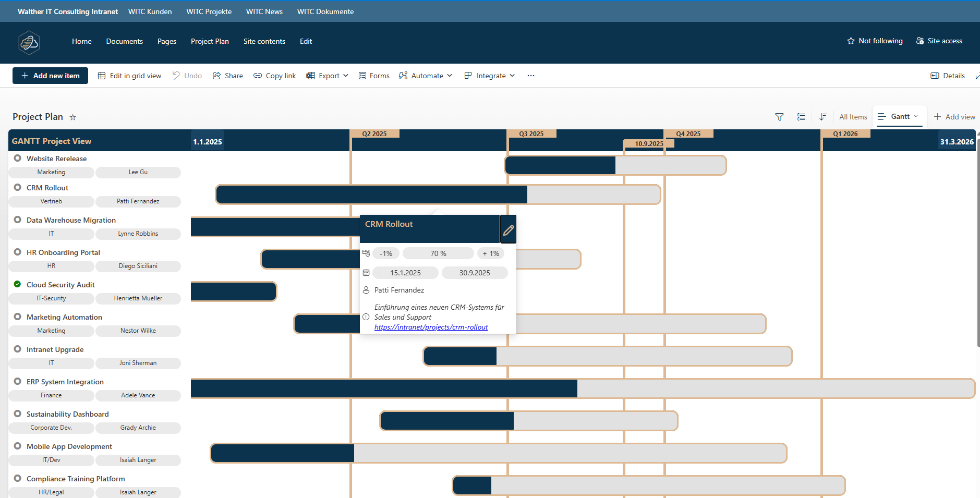Switch to the All Items view
The image size is (980, 498).
pos(852,117)
